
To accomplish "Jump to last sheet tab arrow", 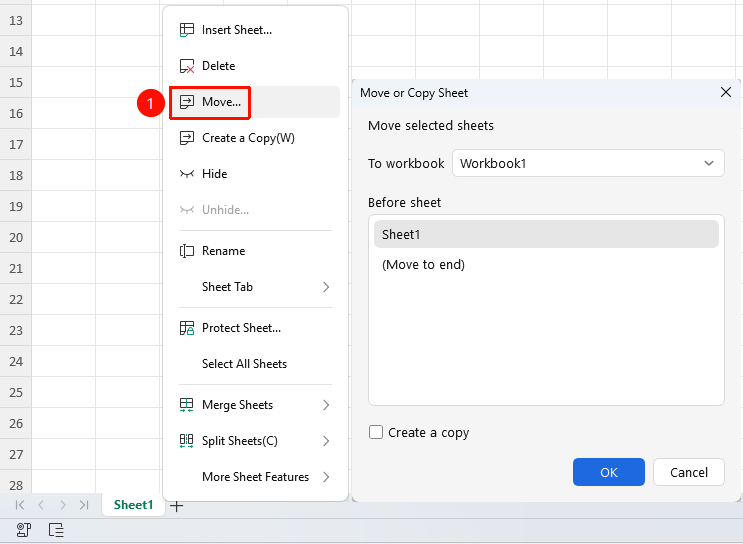I will pyautogui.click(x=84, y=505).
